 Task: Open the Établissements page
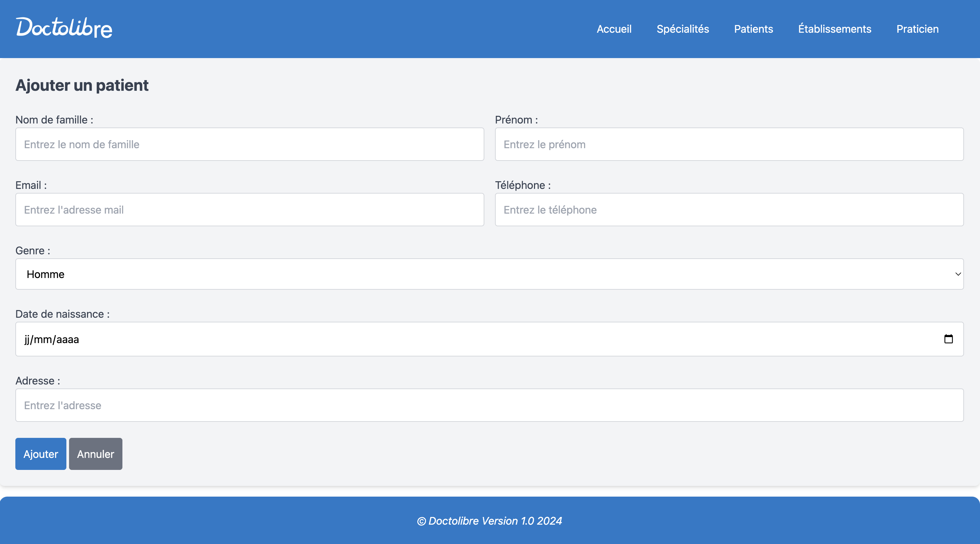(x=834, y=29)
